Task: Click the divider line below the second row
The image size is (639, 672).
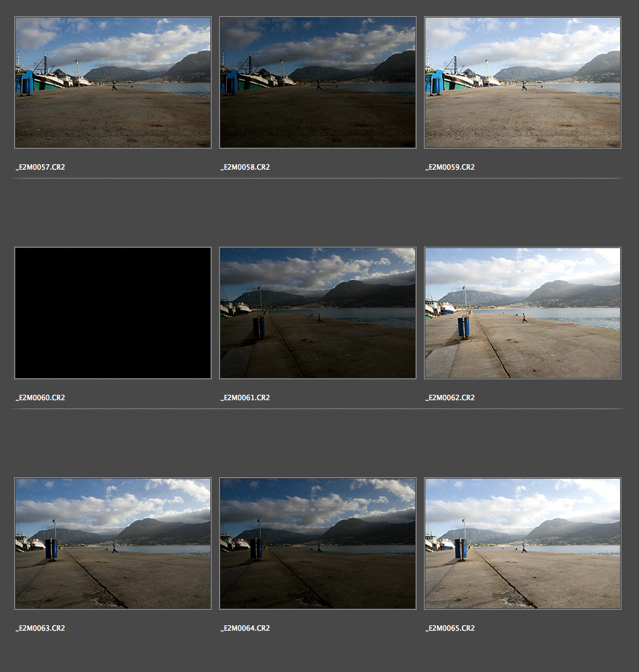Action: [318, 409]
